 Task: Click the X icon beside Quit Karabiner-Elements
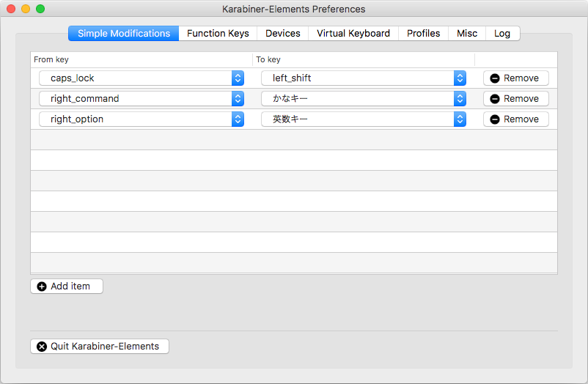point(42,347)
